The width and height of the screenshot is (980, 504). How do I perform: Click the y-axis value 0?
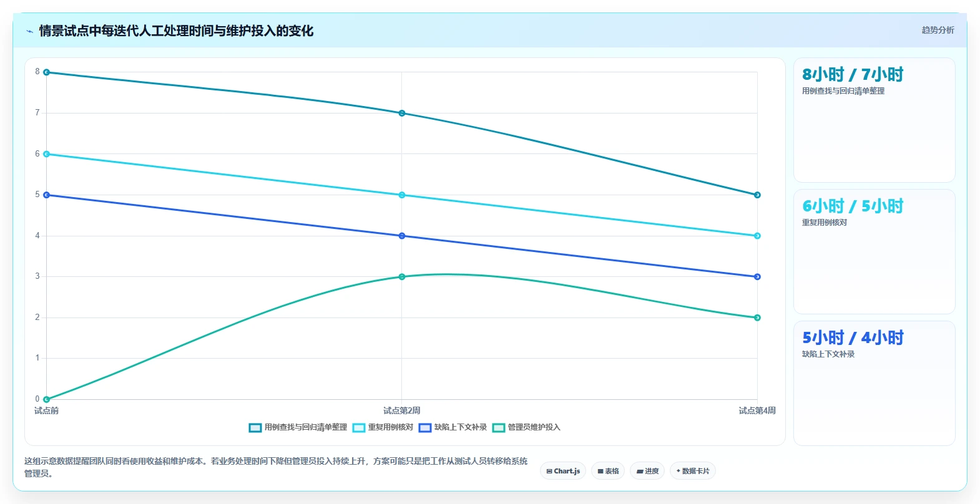pyautogui.click(x=37, y=399)
